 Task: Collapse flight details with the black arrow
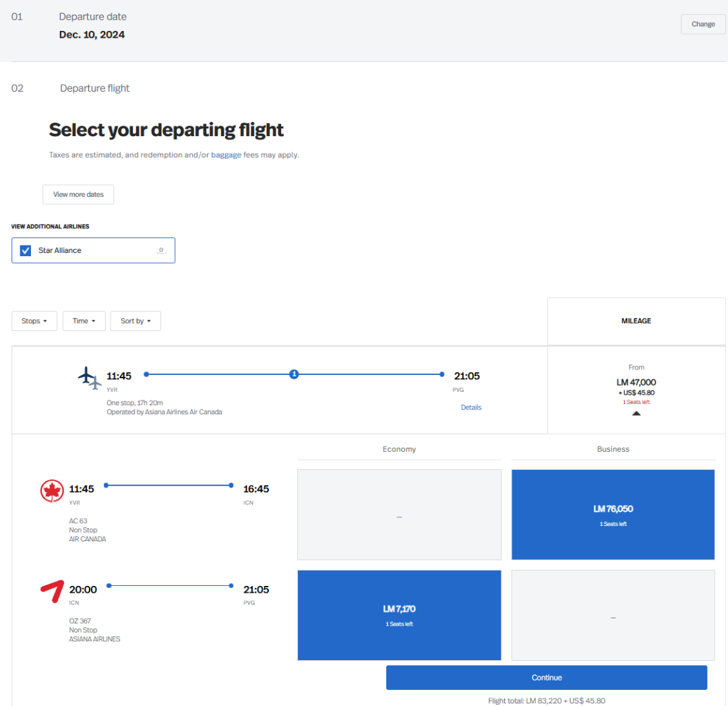click(x=636, y=413)
